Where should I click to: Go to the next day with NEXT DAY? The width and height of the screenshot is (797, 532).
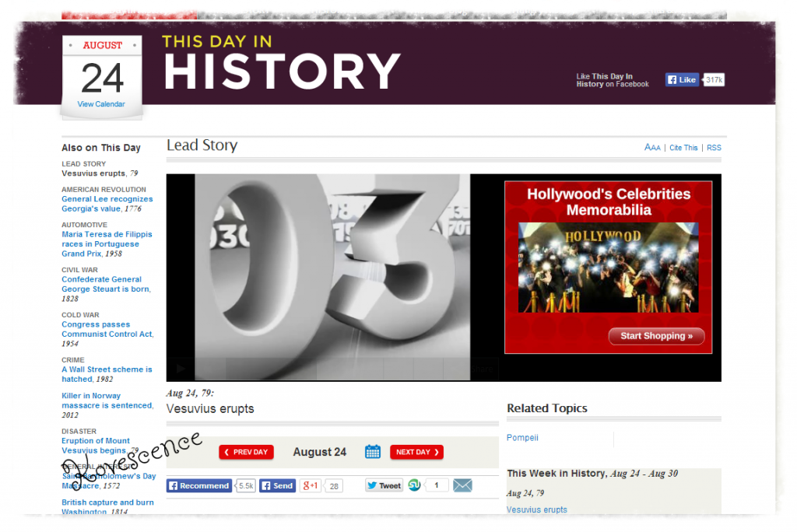coord(417,452)
